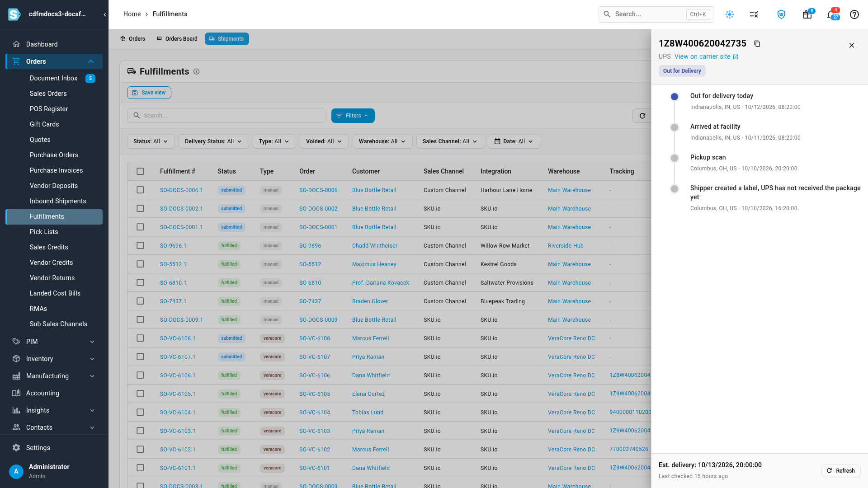Click the global Search box in top bar

point(656,14)
